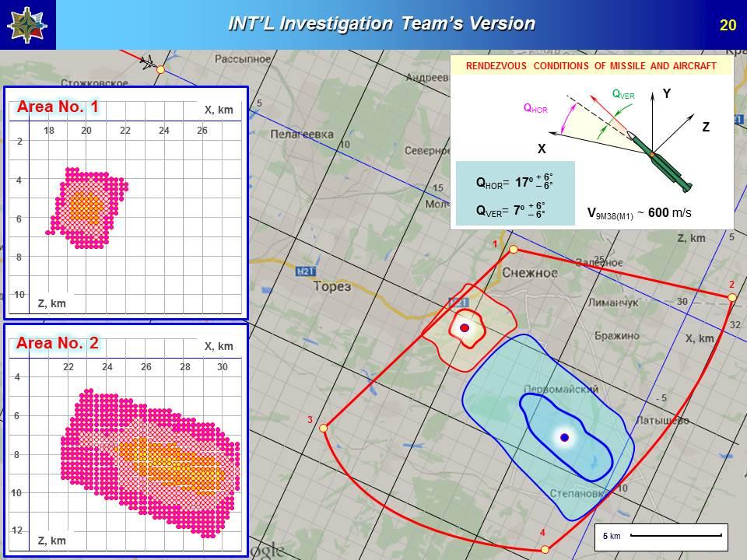Screen dimensions: 747x560
Task: Select yellow corner marker numbered 1
Action: tap(514, 250)
